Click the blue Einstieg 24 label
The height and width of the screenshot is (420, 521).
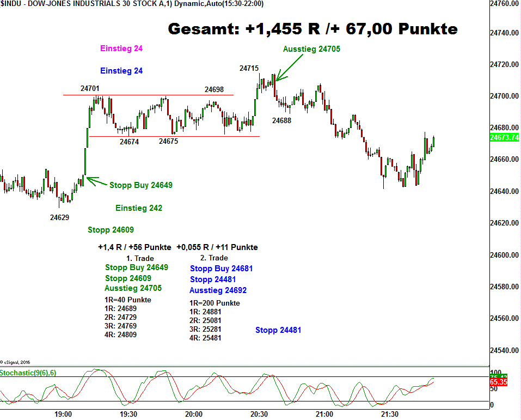click(x=121, y=71)
